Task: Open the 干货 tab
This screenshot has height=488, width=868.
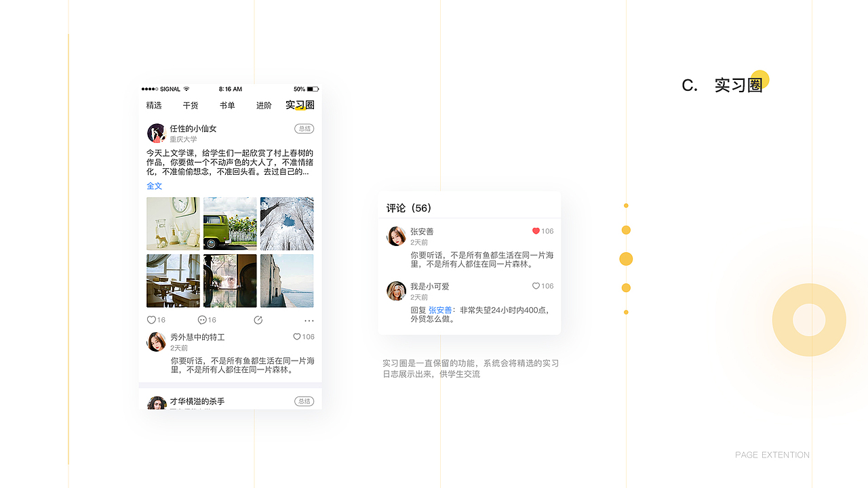Action: tap(191, 106)
